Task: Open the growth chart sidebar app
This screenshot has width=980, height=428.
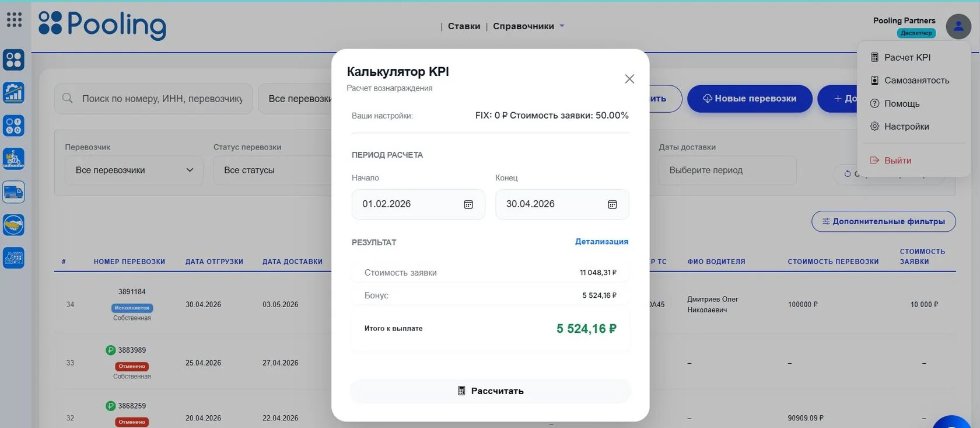Action: (13, 92)
